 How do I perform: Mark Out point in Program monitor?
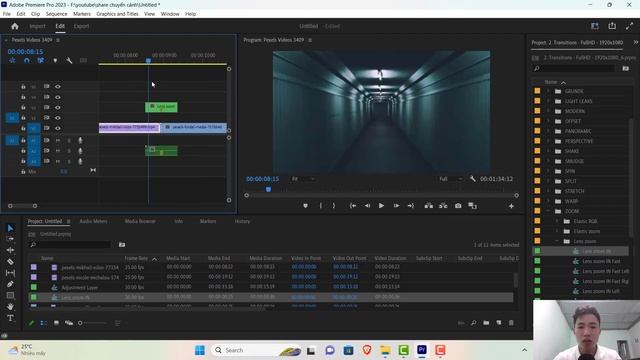pyautogui.click(x=334, y=206)
